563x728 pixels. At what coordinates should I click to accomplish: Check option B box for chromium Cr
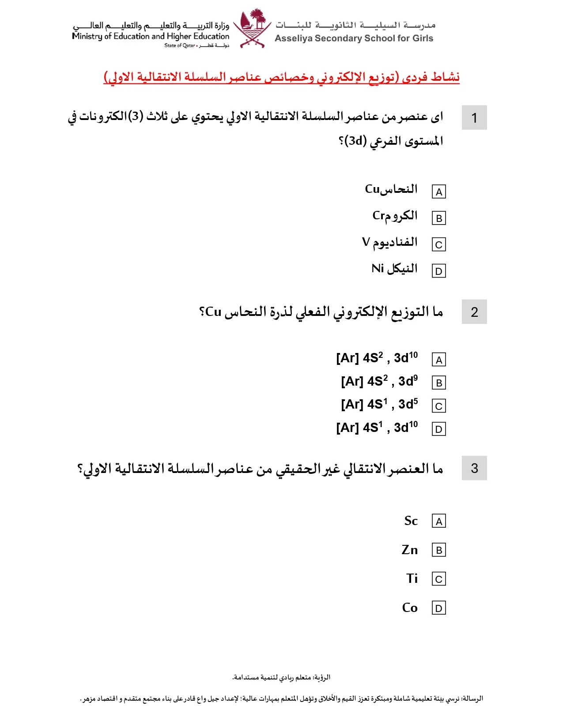click(438, 218)
